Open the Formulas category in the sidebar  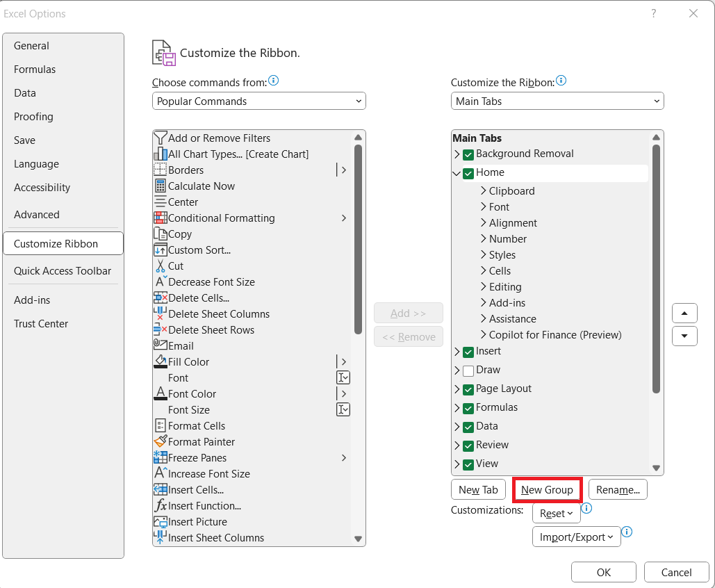63,70
